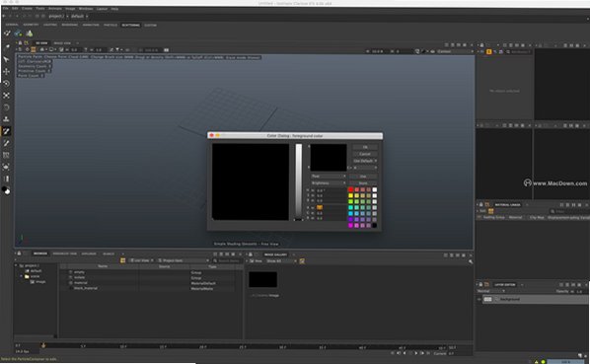Select the scale tool in left toolbar
The image size is (590, 364).
(6, 96)
